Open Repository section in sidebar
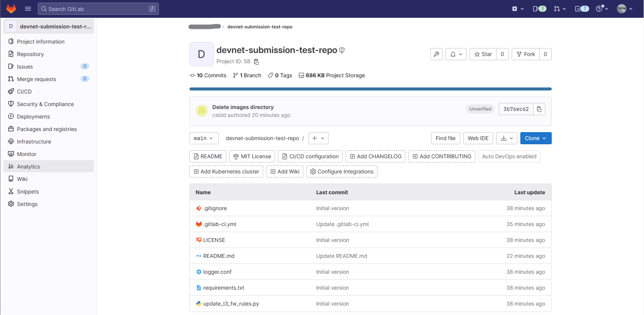644x315 pixels. (49, 54)
